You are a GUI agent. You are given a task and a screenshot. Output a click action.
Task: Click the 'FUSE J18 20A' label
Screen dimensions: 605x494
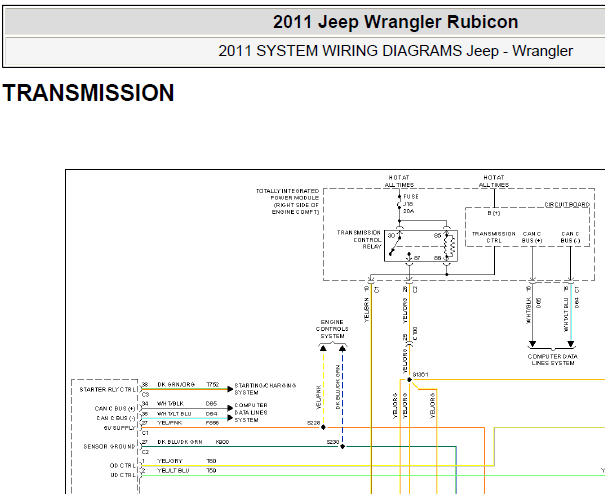click(411, 204)
